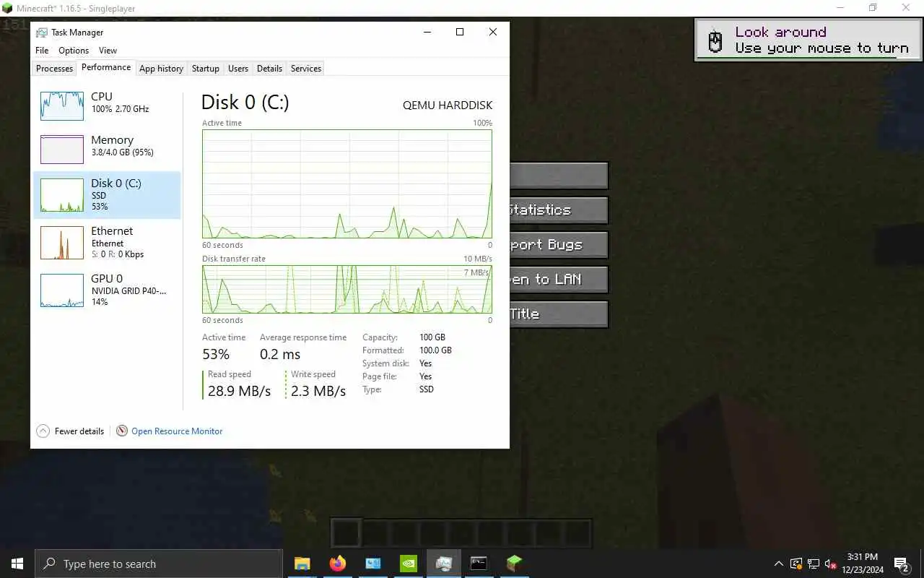Click the Open Resource Monitor link
The image size is (924, 578).
[x=177, y=431]
